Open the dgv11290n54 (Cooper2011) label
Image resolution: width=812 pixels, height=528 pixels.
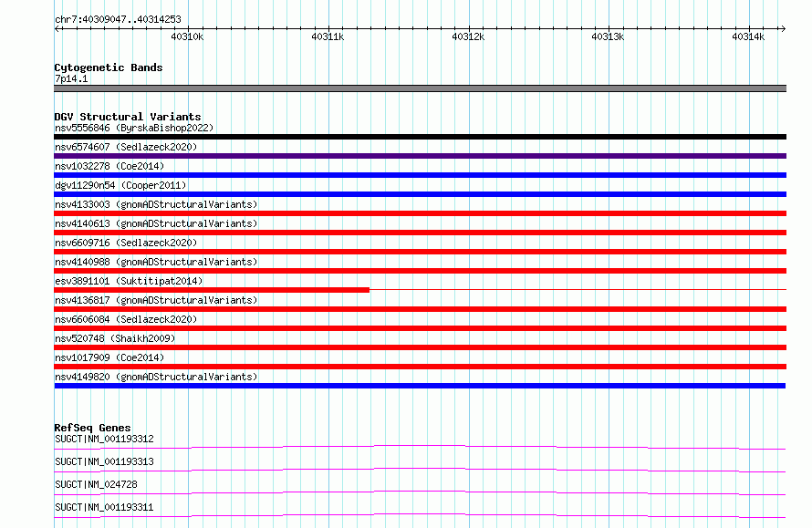(x=120, y=185)
